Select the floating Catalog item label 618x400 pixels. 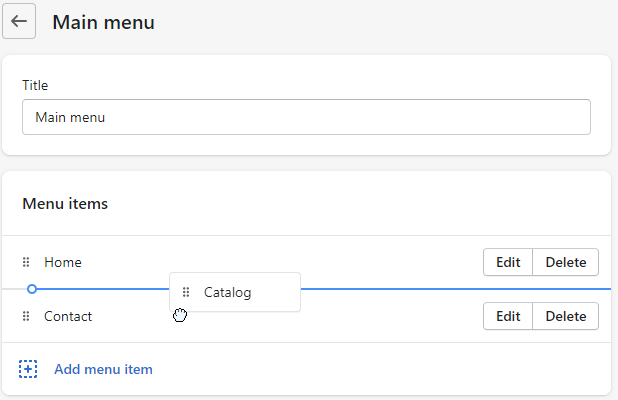(227, 292)
